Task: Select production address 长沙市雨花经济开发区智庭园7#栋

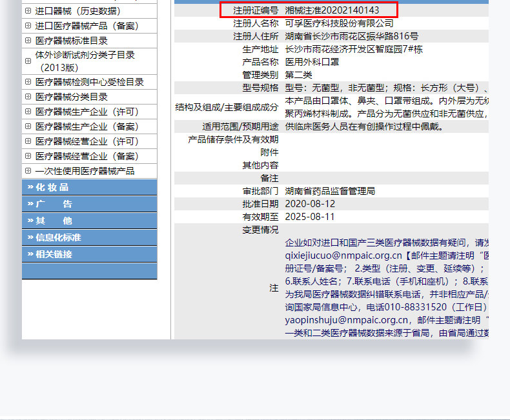Action: tap(354, 49)
